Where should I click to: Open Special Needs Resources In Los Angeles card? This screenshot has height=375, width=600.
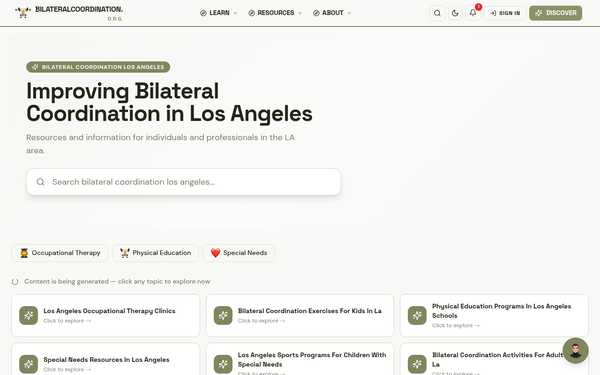pyautogui.click(x=106, y=360)
